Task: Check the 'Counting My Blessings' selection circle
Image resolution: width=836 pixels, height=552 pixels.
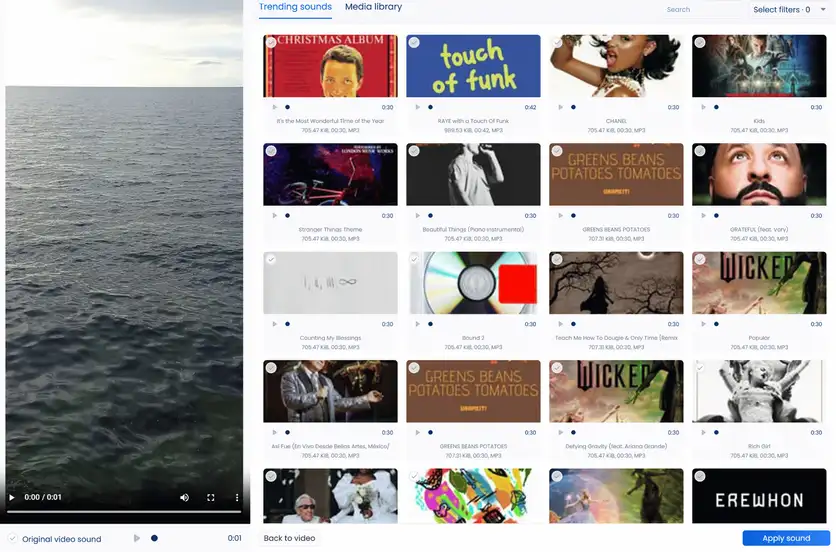Action: (271, 259)
